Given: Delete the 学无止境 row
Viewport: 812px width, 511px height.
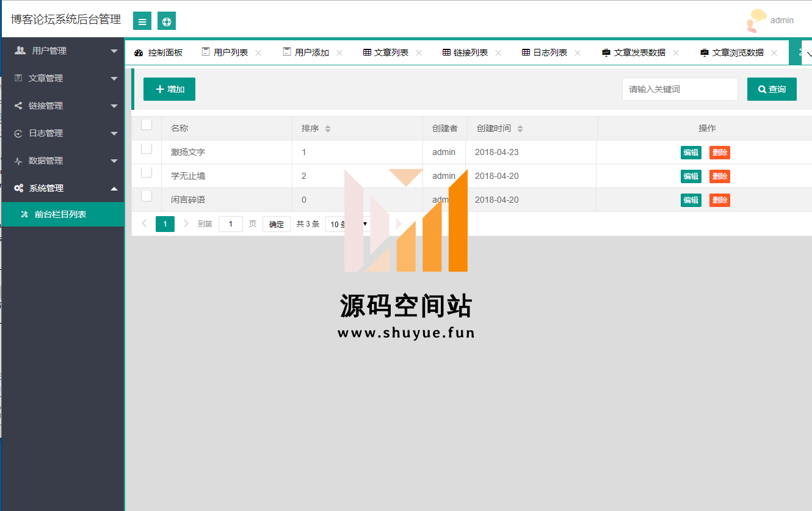Looking at the screenshot, I should pos(720,176).
